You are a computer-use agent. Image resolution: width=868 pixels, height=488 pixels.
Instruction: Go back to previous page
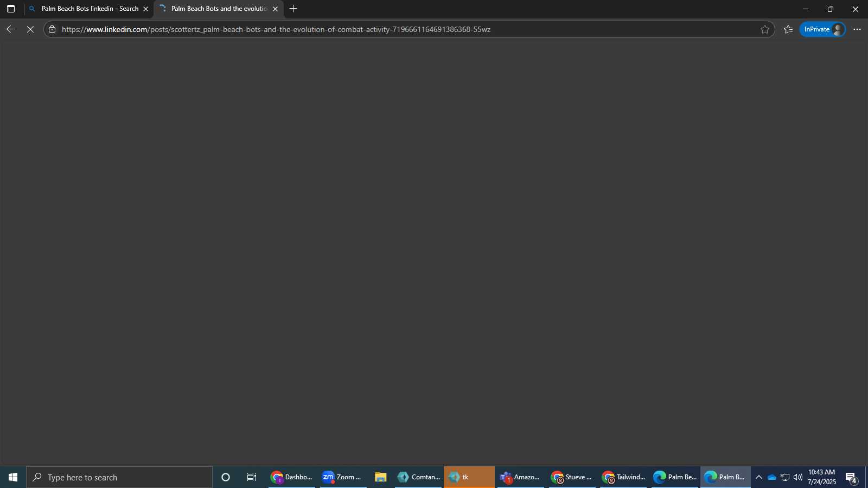pyautogui.click(x=11, y=29)
